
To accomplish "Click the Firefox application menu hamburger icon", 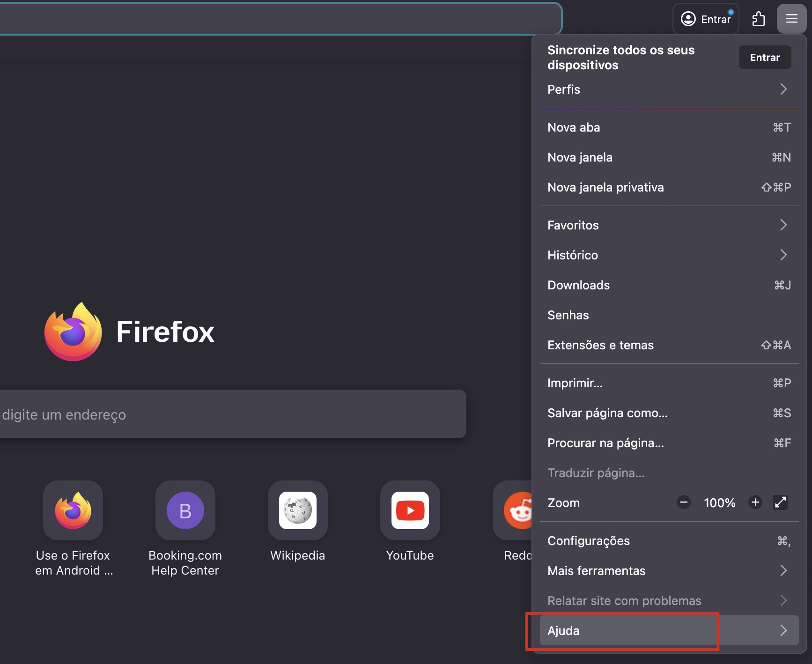I will click(x=792, y=19).
